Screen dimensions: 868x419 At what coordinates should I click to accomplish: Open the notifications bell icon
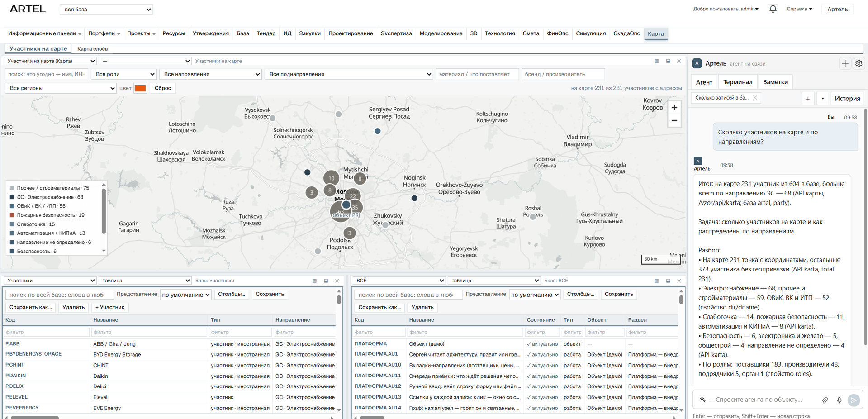pos(773,9)
